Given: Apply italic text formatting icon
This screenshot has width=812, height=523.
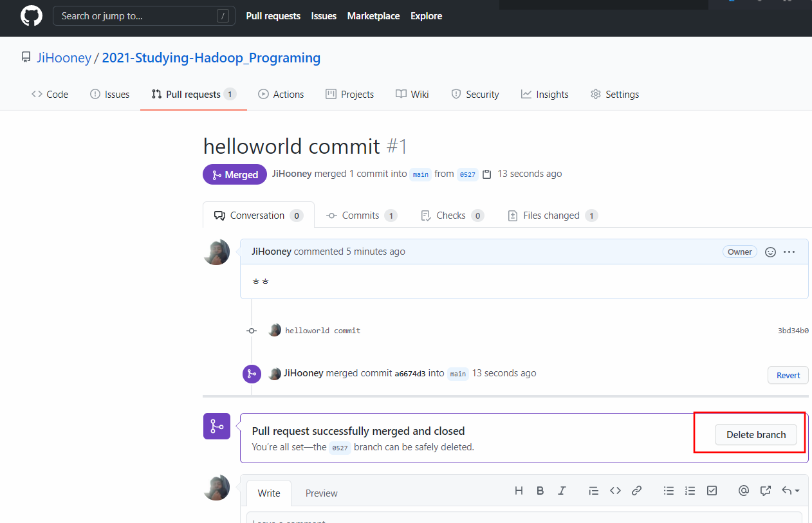Looking at the screenshot, I should pos(562,491).
